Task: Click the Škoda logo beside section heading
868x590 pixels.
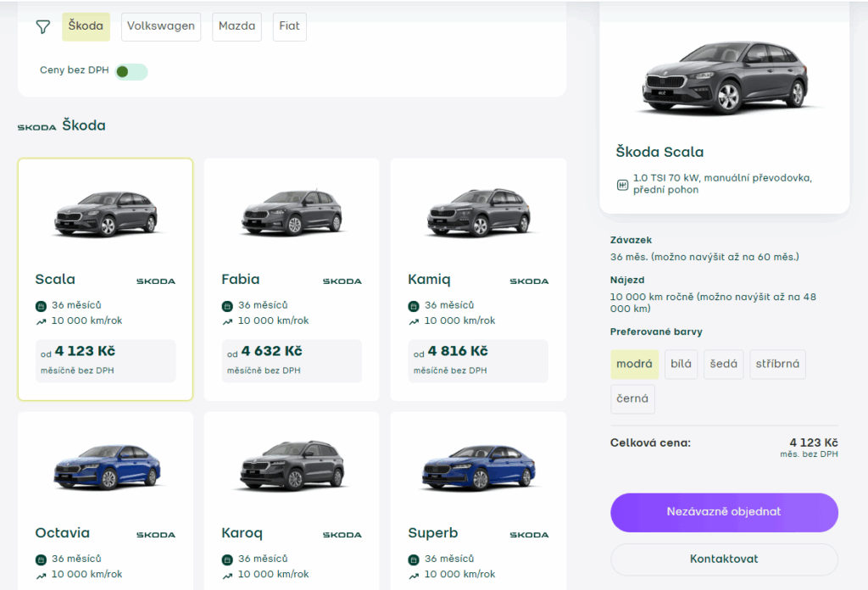Action: pos(36,127)
